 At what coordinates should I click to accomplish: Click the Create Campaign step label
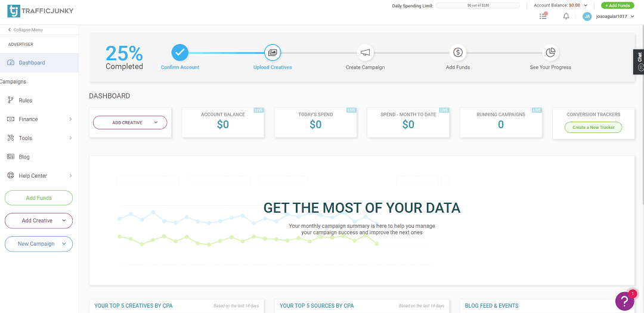click(365, 67)
